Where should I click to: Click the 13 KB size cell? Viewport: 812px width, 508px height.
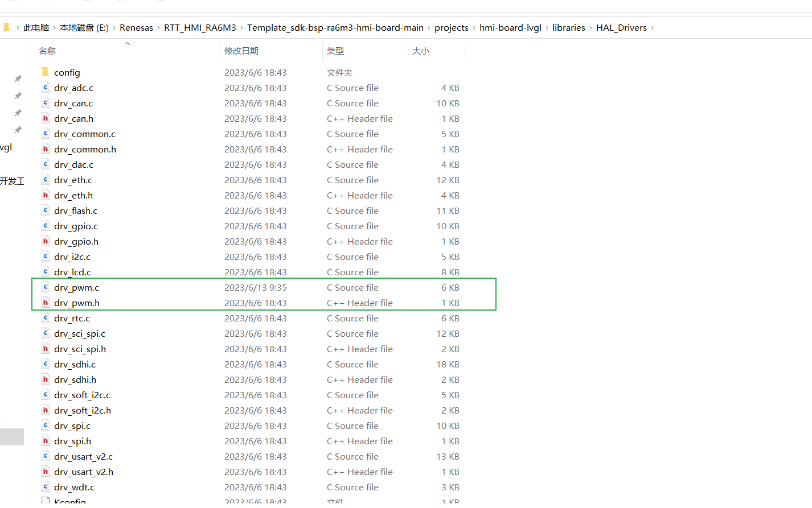[448, 456]
